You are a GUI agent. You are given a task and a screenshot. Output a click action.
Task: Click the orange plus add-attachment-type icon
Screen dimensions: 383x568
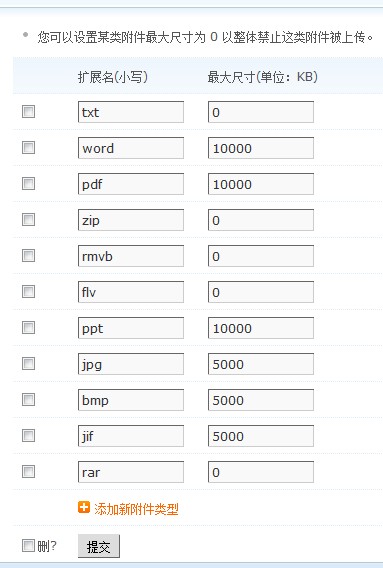(84, 508)
